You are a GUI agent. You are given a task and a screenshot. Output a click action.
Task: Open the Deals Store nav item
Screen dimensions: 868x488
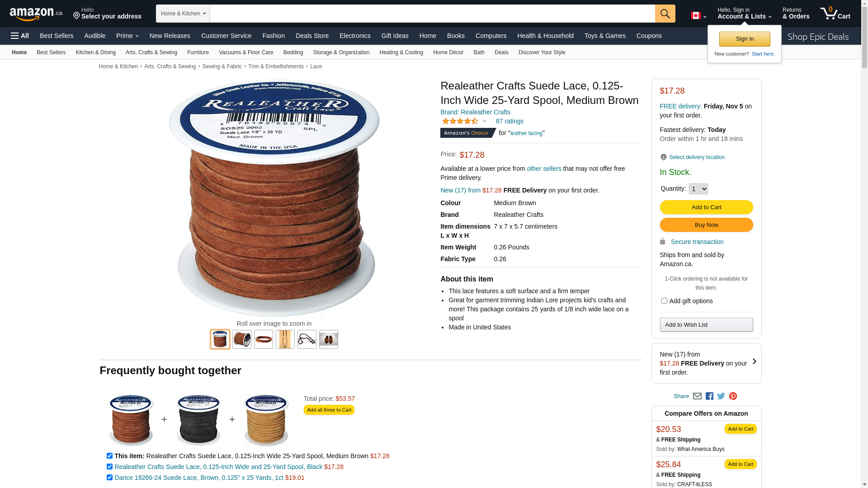coord(312,36)
